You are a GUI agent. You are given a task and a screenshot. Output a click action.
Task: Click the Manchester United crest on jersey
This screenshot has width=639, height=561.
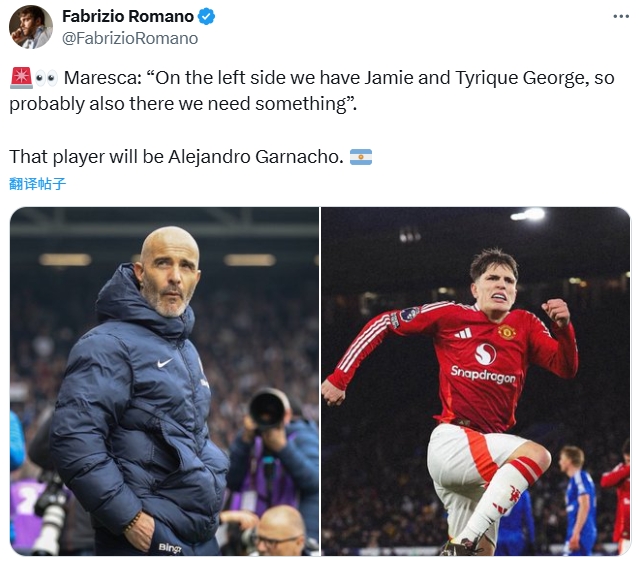tap(507, 332)
